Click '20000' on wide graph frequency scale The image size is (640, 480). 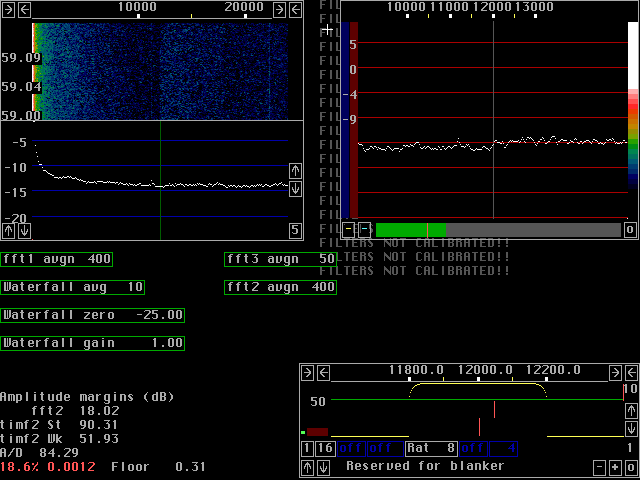coord(244,7)
